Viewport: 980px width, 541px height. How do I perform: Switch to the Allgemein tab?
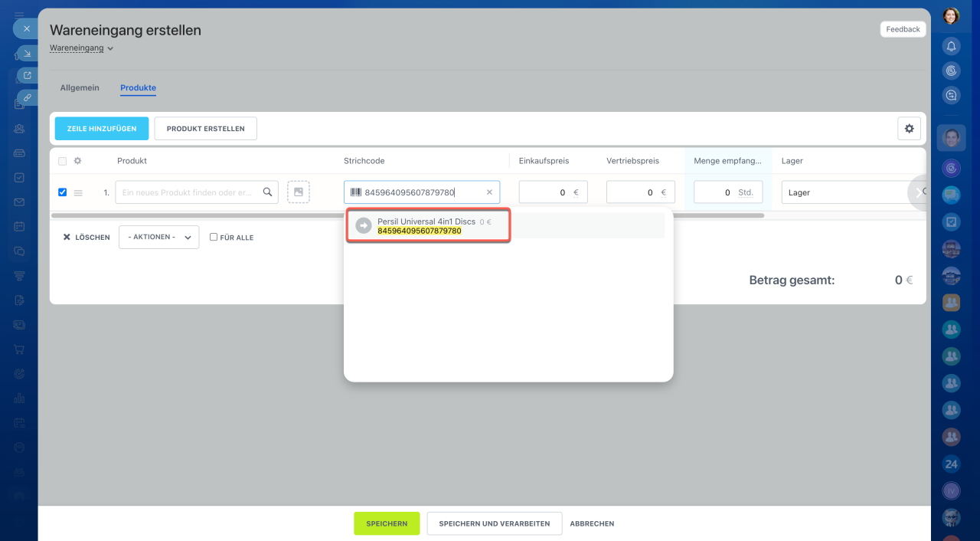click(x=80, y=88)
